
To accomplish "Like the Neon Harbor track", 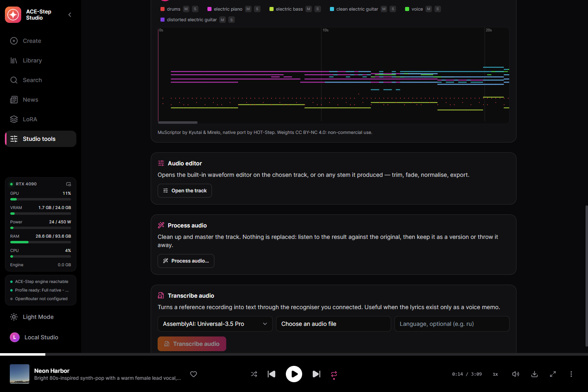I will (194, 374).
